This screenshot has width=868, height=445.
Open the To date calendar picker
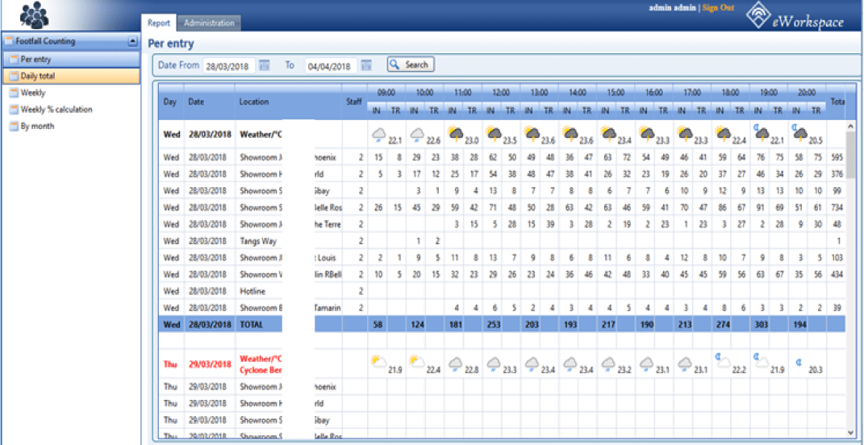(366, 65)
